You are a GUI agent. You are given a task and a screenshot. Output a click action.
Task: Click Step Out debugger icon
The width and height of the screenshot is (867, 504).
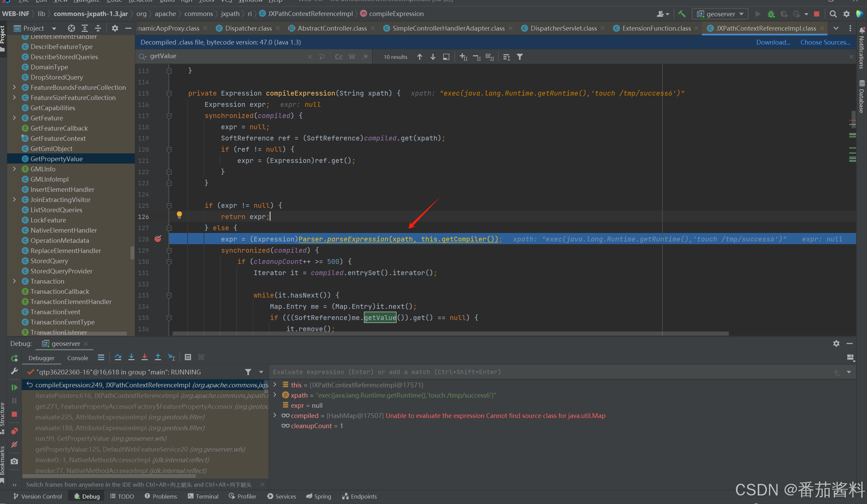(x=158, y=357)
